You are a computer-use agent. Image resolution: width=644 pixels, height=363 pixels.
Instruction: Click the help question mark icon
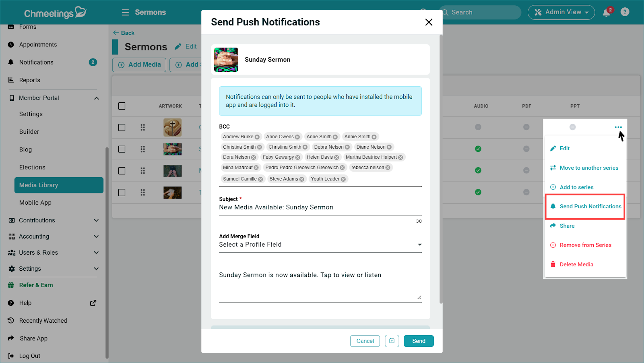[625, 12]
